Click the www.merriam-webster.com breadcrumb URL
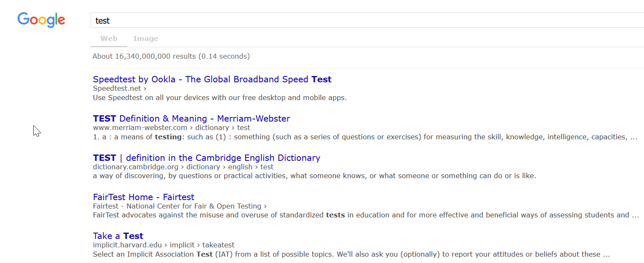644x263 pixels. (x=172, y=127)
